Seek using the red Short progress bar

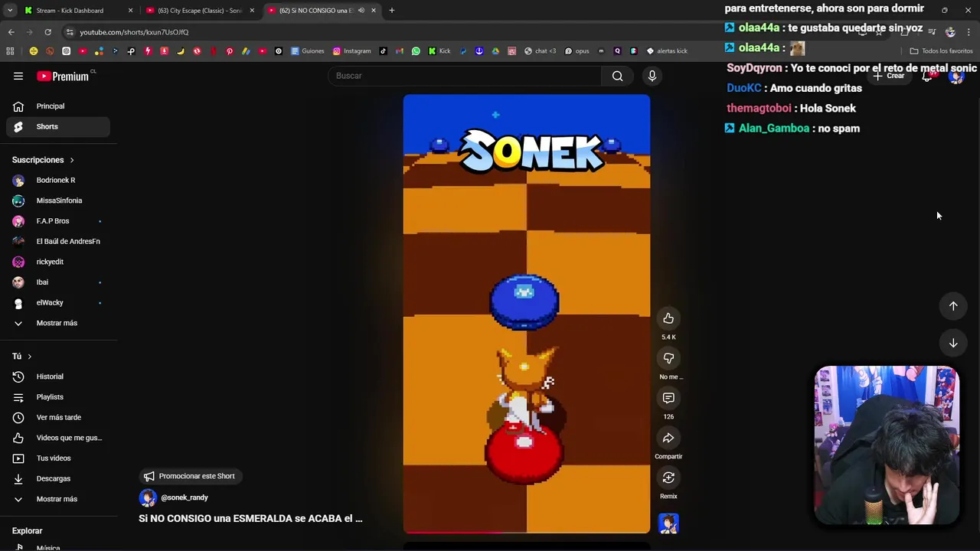click(527, 532)
